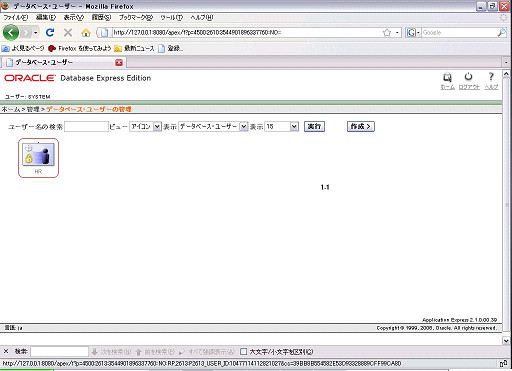Open the 登録 bookmark
This screenshot has width=512, height=371.
pyautogui.click(x=170, y=48)
